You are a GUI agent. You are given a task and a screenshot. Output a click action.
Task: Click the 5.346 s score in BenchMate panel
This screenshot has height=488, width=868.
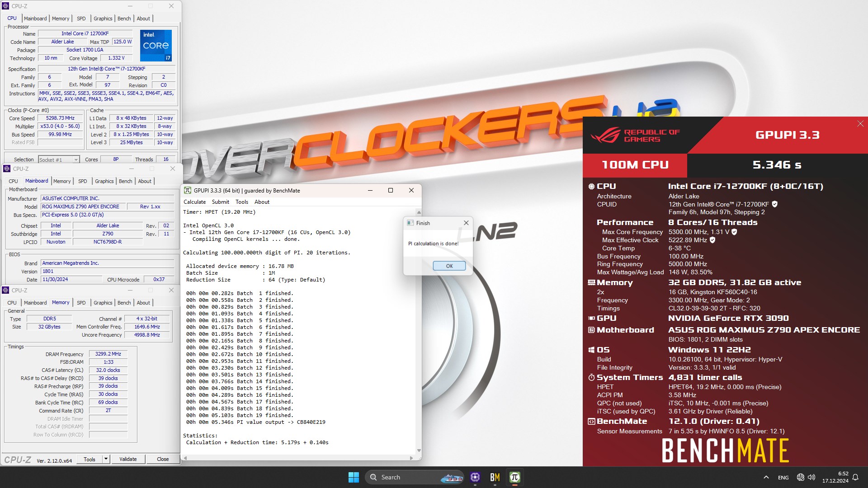[x=777, y=165]
